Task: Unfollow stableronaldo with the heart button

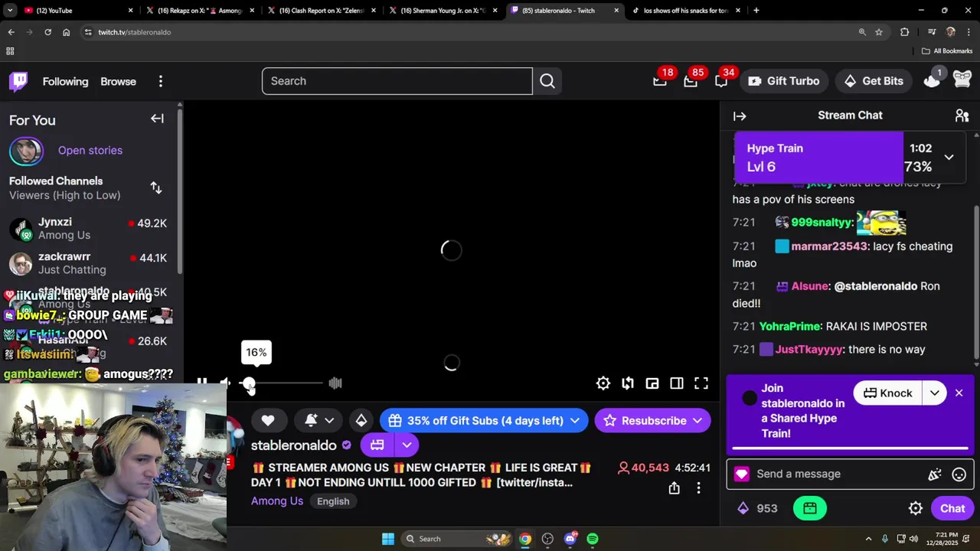Action: [x=268, y=421]
